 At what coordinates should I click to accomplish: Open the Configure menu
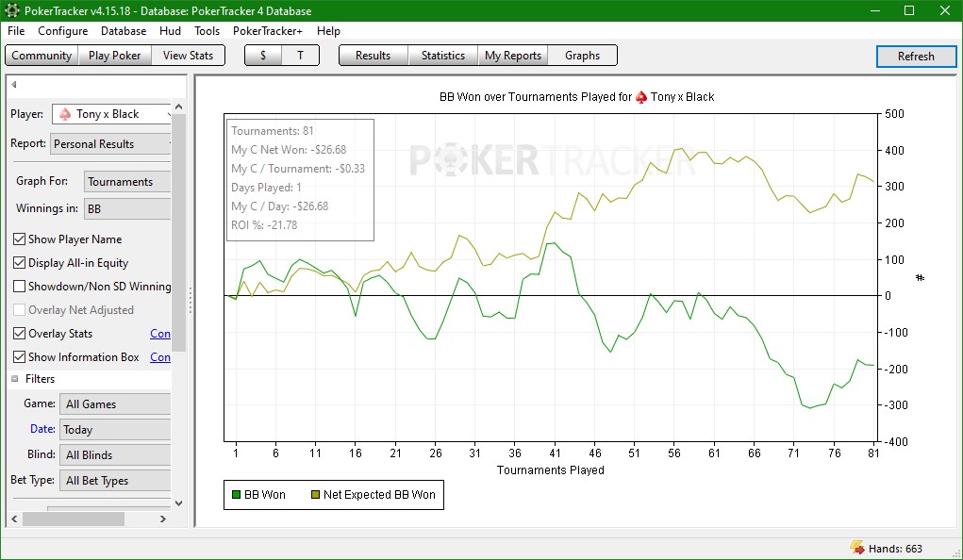coord(62,31)
